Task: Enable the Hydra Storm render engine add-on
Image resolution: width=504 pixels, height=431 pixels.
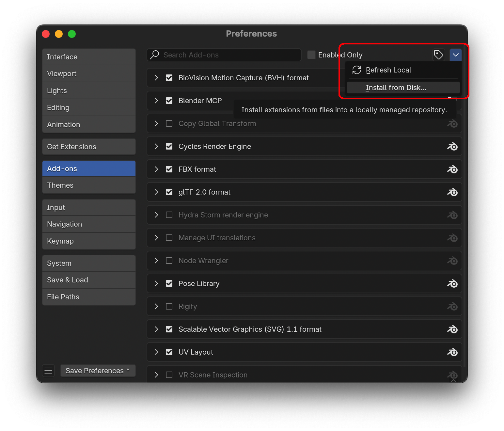Action: 169,215
